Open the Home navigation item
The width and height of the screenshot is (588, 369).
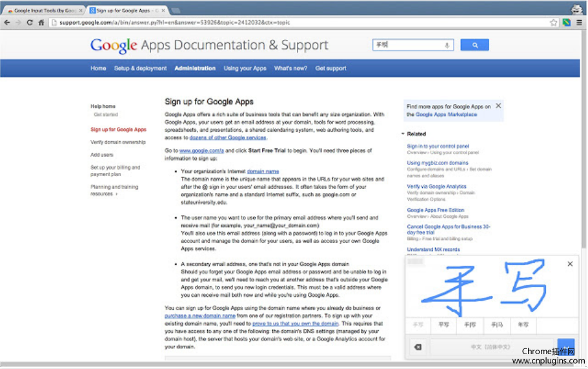coord(98,68)
